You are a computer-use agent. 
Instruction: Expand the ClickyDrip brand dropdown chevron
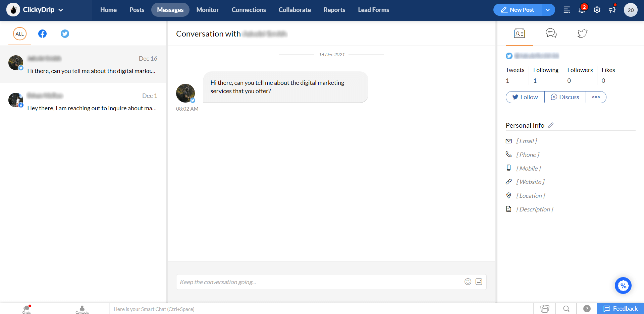[61, 10]
